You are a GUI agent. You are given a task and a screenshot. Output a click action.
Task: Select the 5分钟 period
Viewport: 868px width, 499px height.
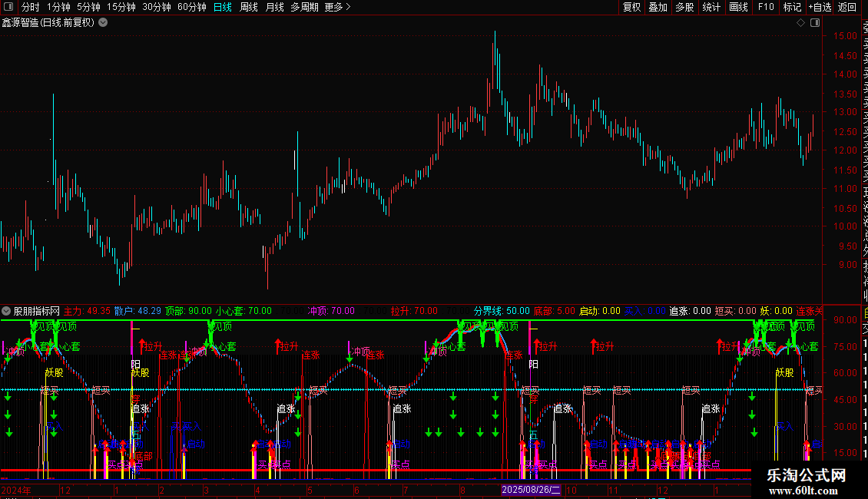[x=88, y=7]
